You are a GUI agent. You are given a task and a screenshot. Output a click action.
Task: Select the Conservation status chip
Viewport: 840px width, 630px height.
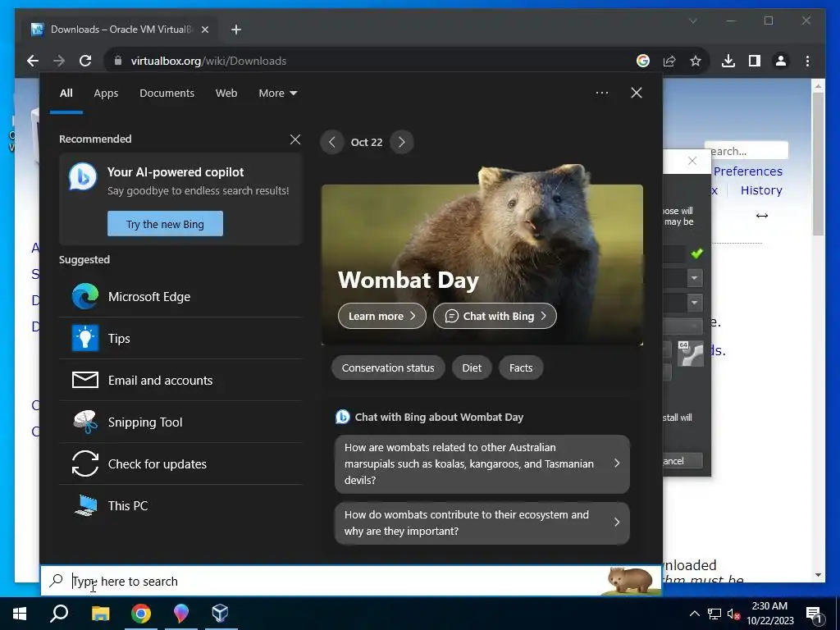(x=388, y=367)
